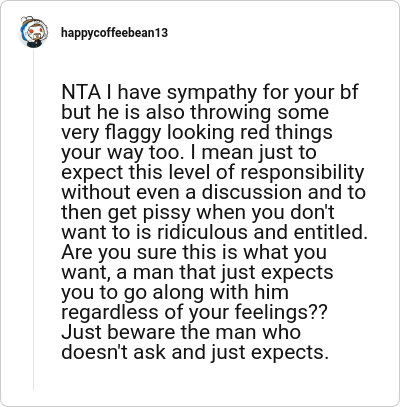This screenshot has width=400, height=407.
Task: Visit the happycoffeebean13 user profile link
Action: 114,33
